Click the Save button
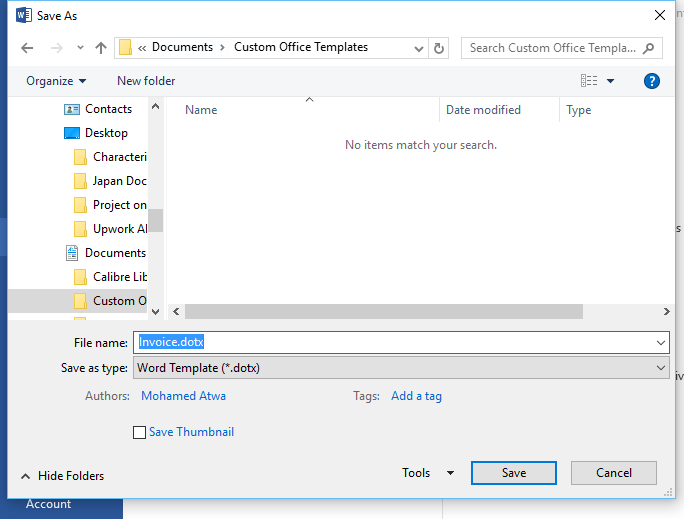This screenshot has height=519, width=684. 514,473
